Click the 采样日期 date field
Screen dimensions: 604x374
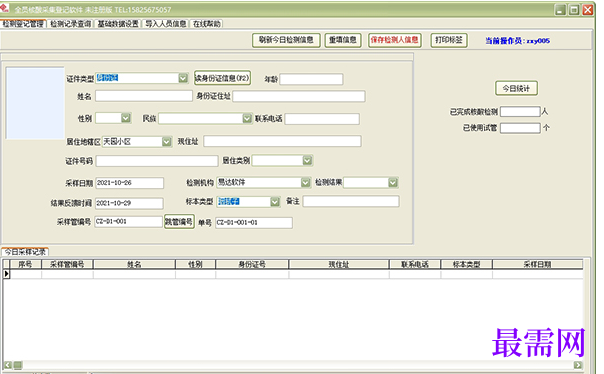(x=129, y=183)
